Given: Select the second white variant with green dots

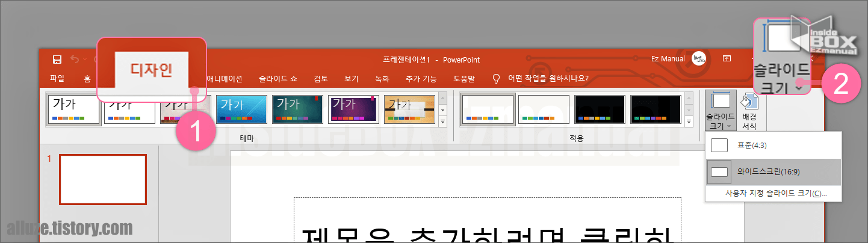Looking at the screenshot, I should tap(544, 109).
